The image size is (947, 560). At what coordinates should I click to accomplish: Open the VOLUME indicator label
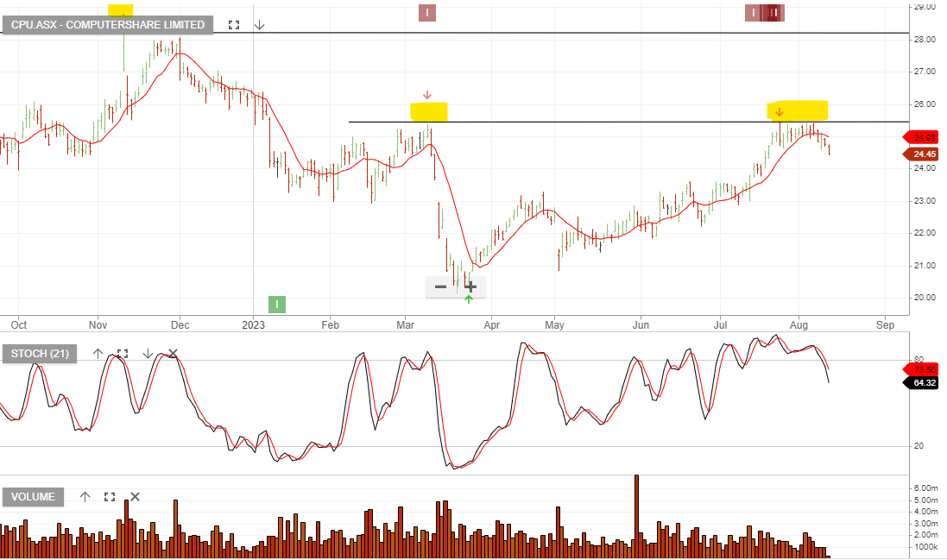33,497
